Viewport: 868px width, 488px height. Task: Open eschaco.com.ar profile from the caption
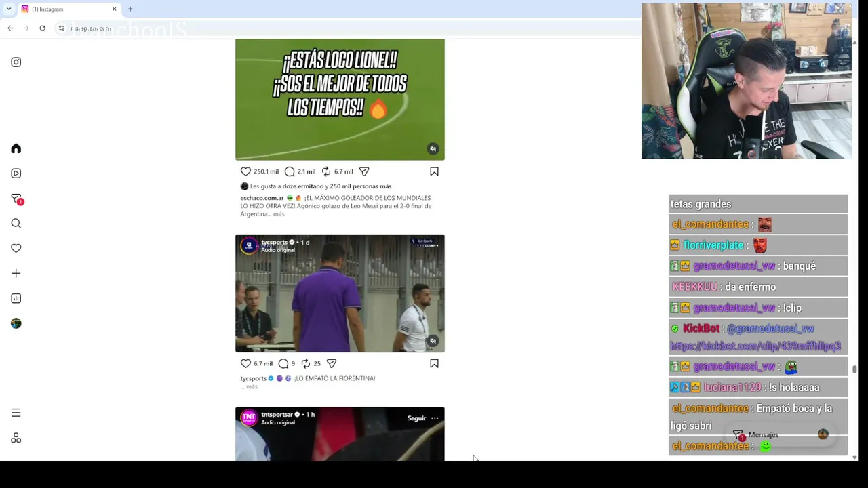click(262, 198)
